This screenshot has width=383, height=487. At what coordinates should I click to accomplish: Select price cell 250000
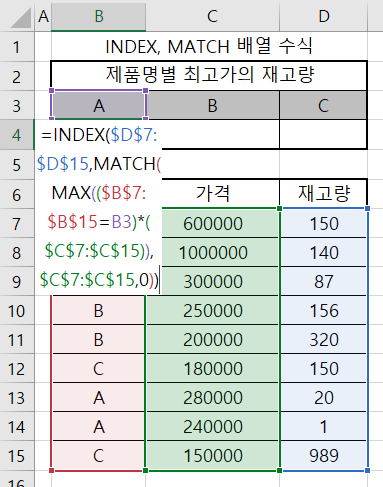click(x=212, y=310)
